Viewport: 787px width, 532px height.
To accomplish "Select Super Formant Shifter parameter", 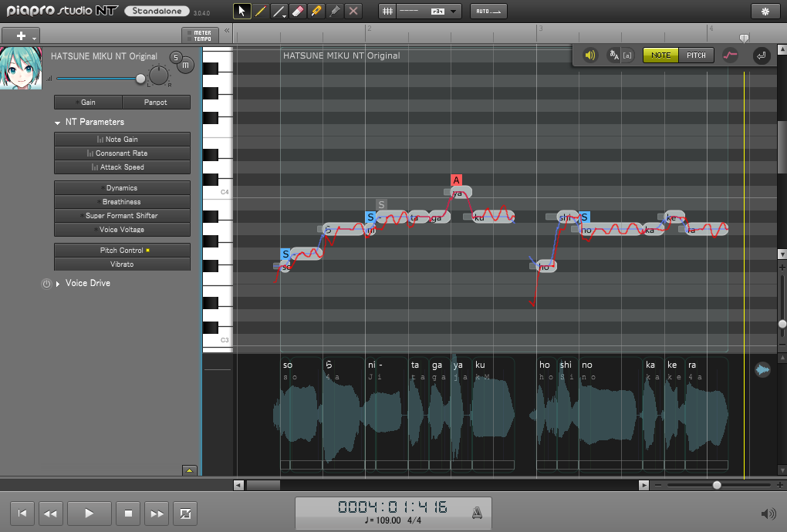I will point(122,216).
